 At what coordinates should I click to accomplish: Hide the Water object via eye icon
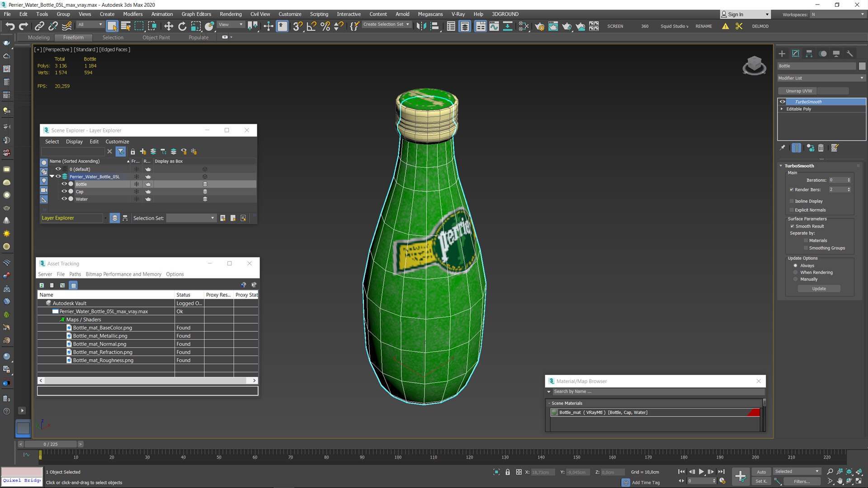tap(64, 199)
